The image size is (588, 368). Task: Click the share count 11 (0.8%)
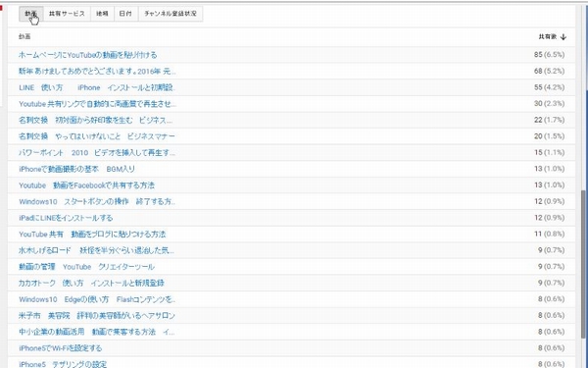click(550, 235)
